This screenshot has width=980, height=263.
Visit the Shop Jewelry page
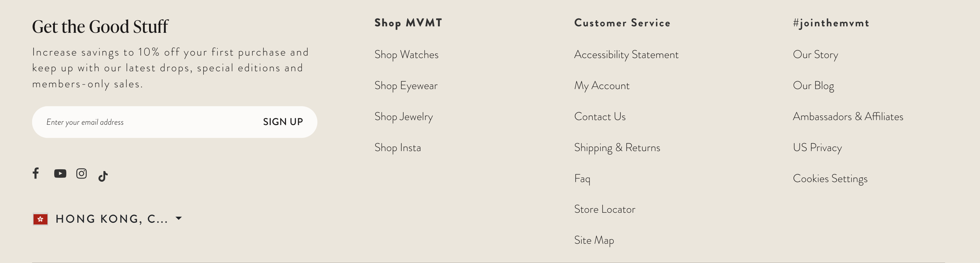coord(404,117)
